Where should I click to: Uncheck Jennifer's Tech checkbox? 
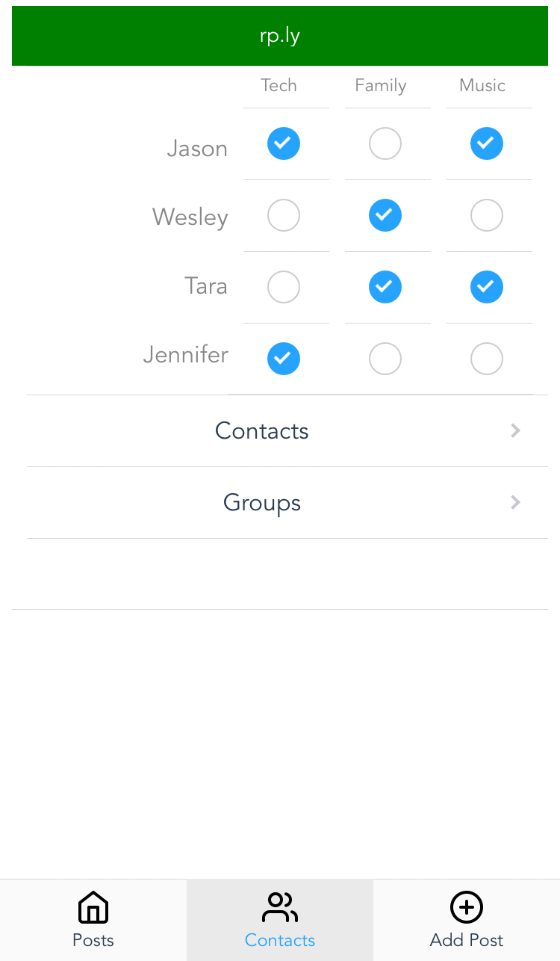pos(284,359)
